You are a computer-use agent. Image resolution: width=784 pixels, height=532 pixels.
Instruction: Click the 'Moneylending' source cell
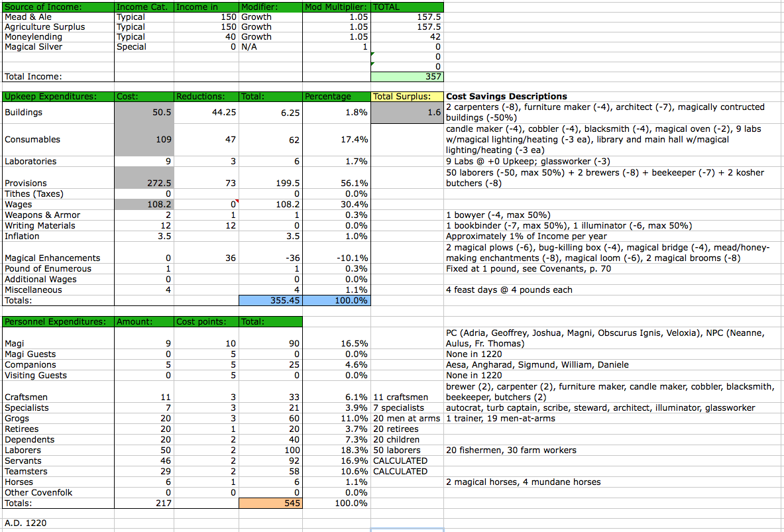[58, 37]
